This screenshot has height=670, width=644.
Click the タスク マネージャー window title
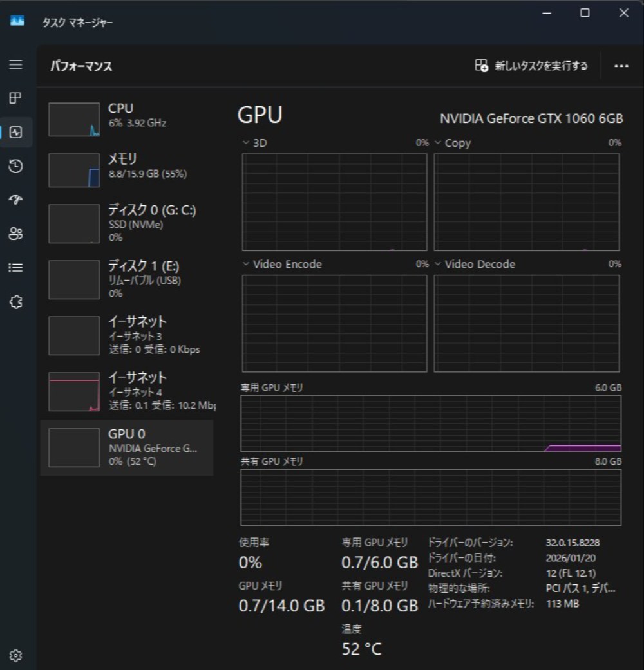pos(77,23)
